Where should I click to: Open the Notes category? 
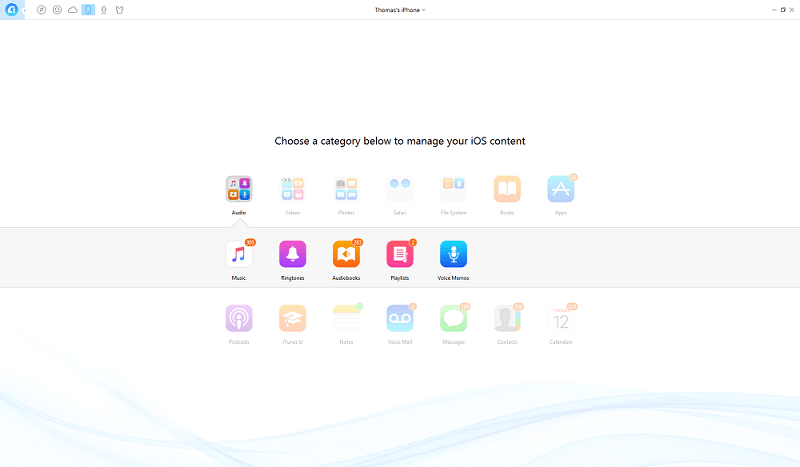tap(346, 318)
